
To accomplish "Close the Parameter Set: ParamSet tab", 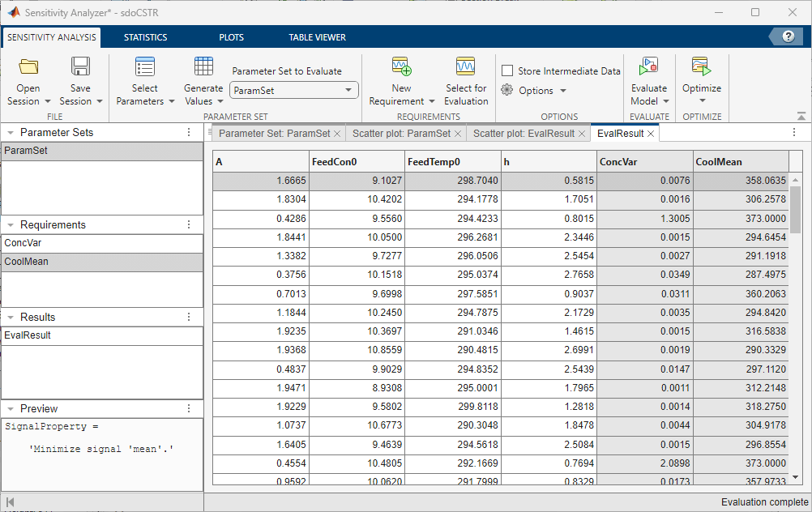I will (337, 134).
